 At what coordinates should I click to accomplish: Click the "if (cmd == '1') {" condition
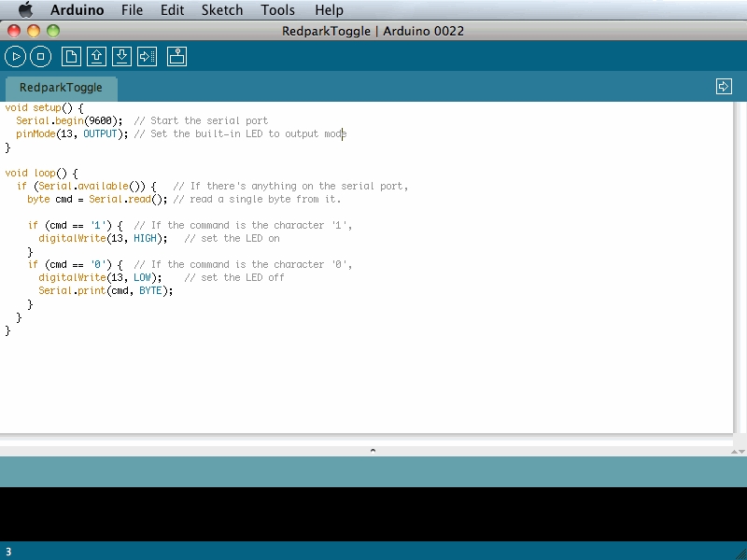click(76, 226)
